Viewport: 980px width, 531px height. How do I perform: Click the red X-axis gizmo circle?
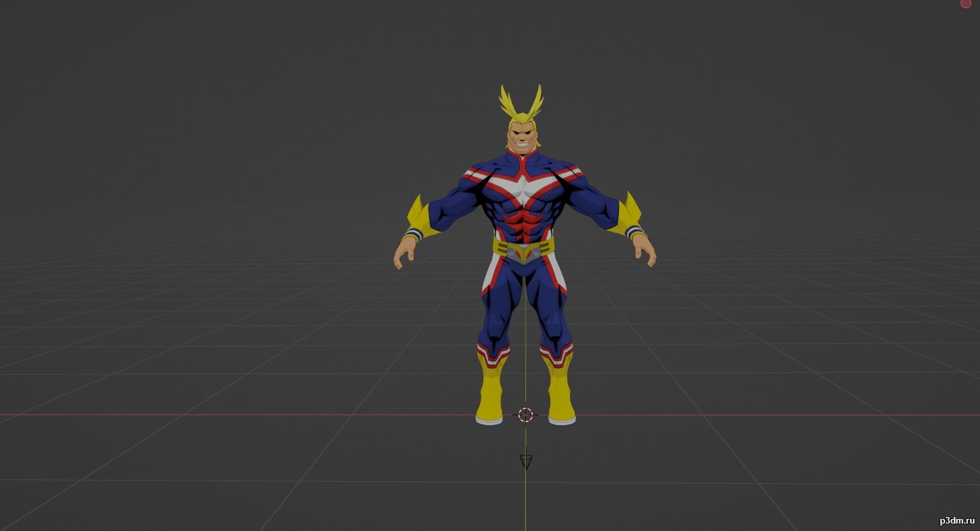(965, 3)
